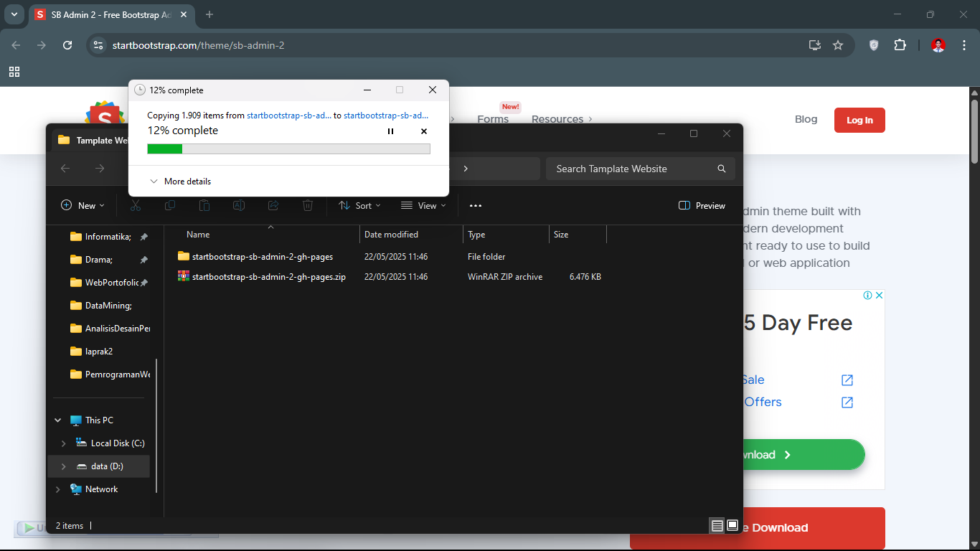This screenshot has height=551, width=980.
Task: Open the startbootstrap-sb-admin-2-gh-pages folder
Action: click(262, 257)
